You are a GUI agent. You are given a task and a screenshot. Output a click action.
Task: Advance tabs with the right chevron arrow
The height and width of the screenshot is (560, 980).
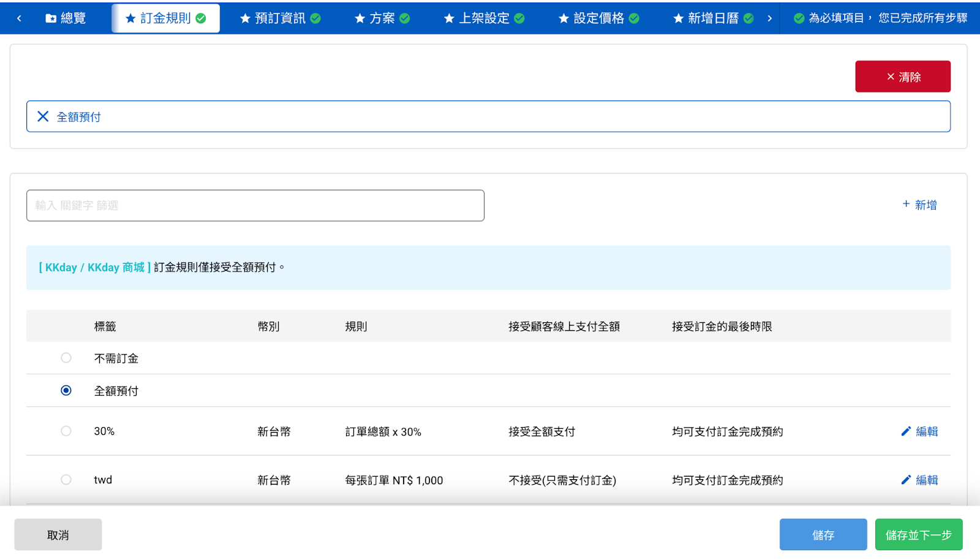tap(769, 18)
